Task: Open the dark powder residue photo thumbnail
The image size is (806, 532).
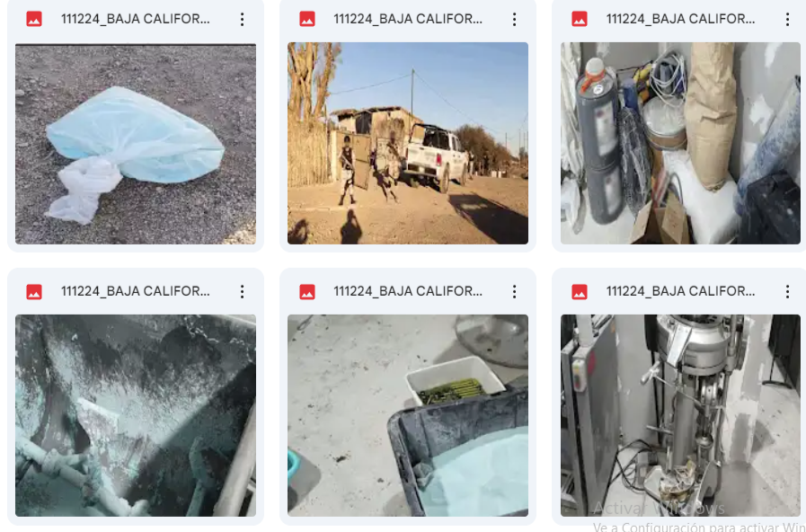Action: (136, 415)
